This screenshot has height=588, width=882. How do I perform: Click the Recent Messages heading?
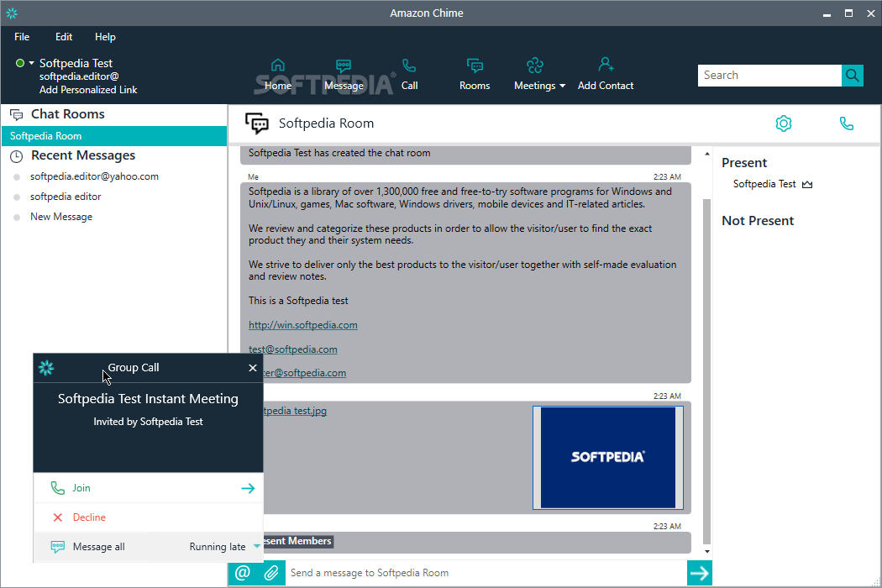83,155
